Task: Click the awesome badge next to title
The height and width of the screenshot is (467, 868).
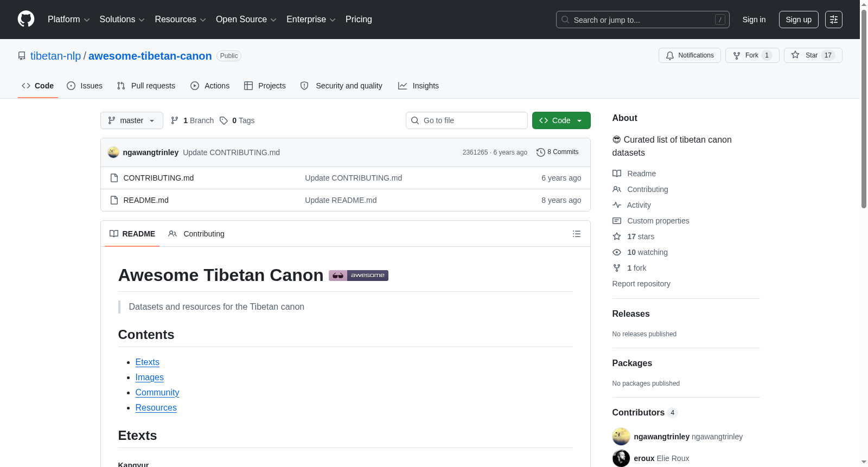Action: pos(359,276)
